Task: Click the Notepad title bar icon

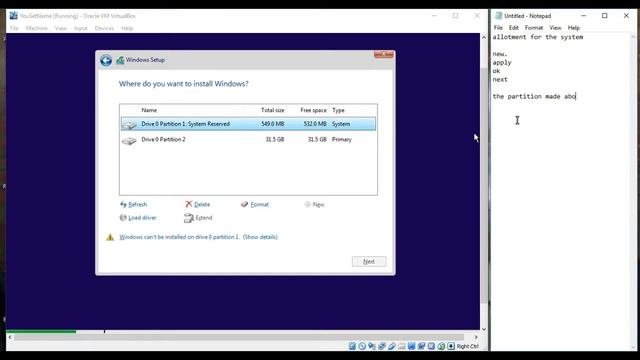Action: (x=498, y=16)
